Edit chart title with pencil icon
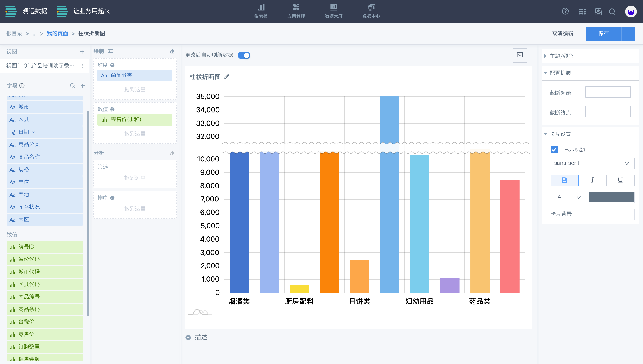This screenshot has height=364, width=643. [x=226, y=77]
